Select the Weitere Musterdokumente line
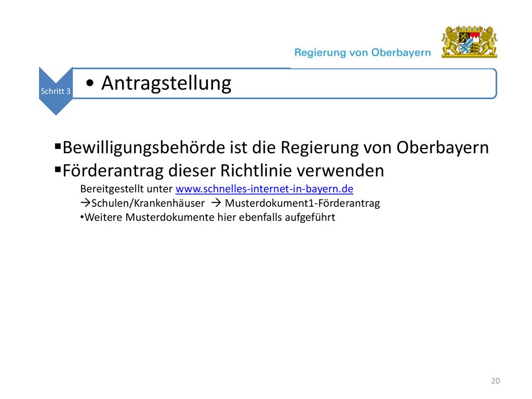This screenshot has width=532, height=399. coord(208,218)
